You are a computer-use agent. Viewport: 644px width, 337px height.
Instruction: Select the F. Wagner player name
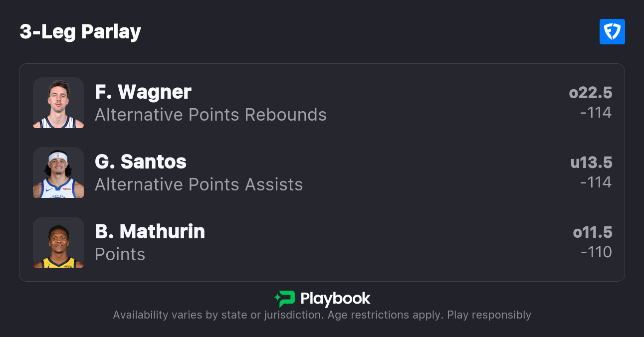pos(143,92)
